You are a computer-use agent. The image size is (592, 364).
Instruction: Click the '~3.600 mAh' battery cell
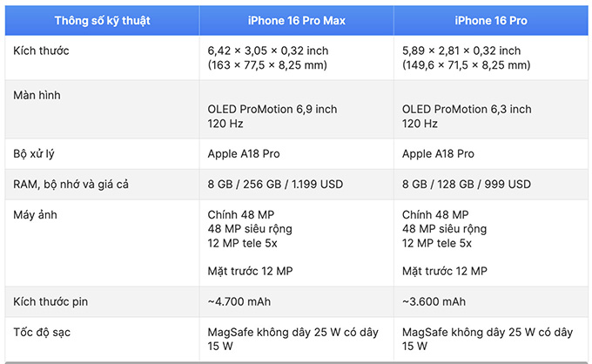tap(434, 302)
